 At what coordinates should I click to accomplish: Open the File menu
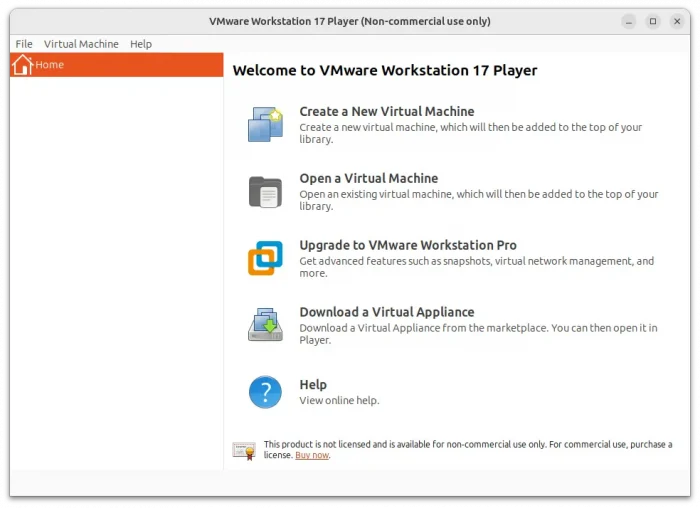click(24, 44)
